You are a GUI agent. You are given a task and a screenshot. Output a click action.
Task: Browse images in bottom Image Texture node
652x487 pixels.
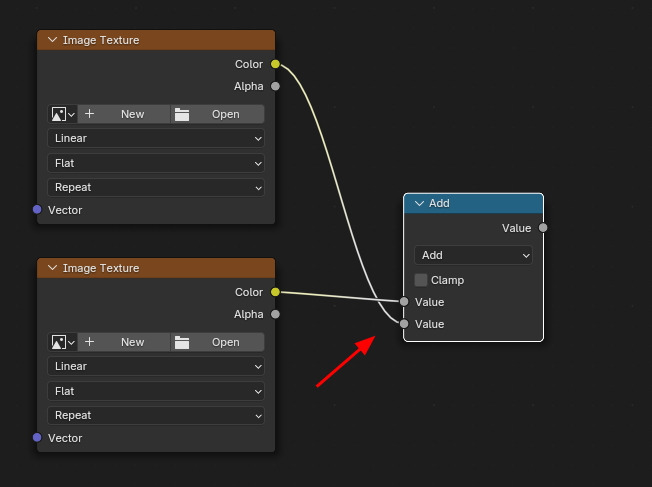(x=63, y=342)
